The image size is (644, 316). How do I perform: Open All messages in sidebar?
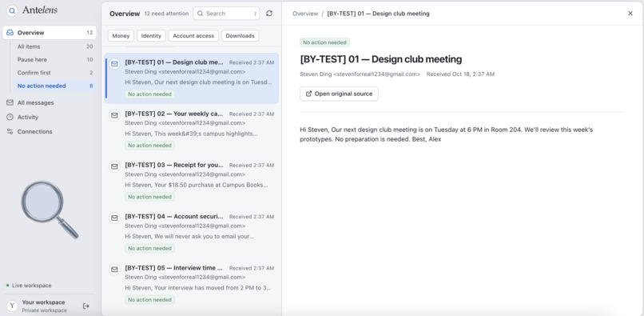click(x=50, y=102)
